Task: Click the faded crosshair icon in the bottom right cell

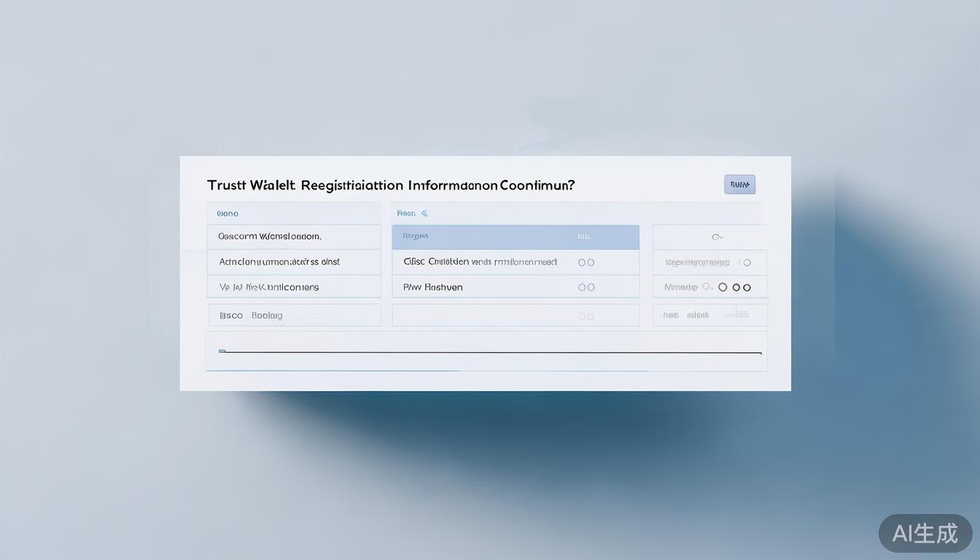Action: [x=738, y=315]
